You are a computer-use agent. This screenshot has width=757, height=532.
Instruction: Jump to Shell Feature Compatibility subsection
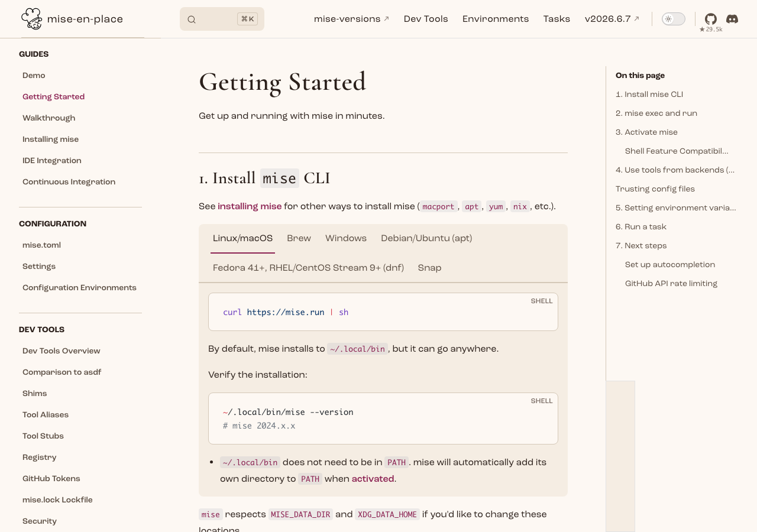coord(677,151)
